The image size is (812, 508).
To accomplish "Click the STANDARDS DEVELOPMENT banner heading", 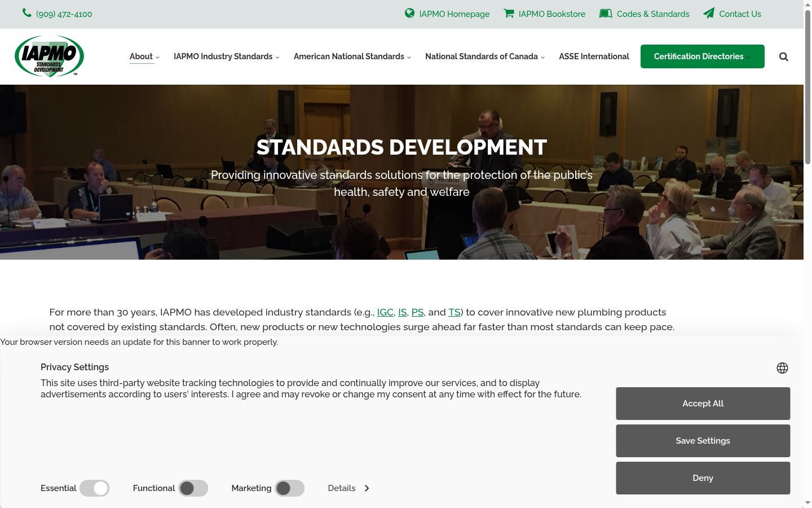I will (x=401, y=147).
